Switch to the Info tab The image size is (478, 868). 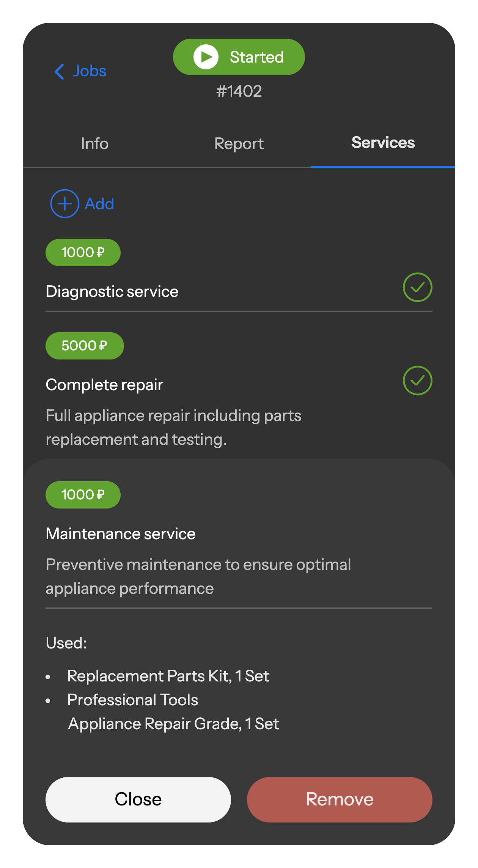[95, 144]
